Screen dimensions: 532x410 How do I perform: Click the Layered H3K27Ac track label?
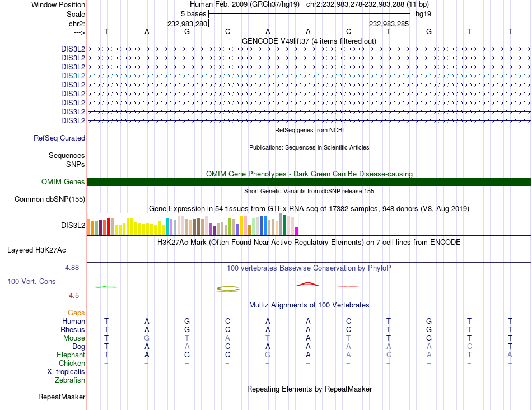[x=36, y=250]
